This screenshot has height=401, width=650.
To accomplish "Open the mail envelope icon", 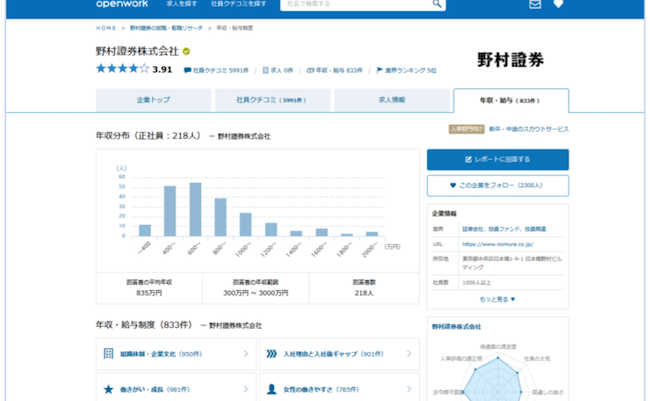I will click(535, 4).
